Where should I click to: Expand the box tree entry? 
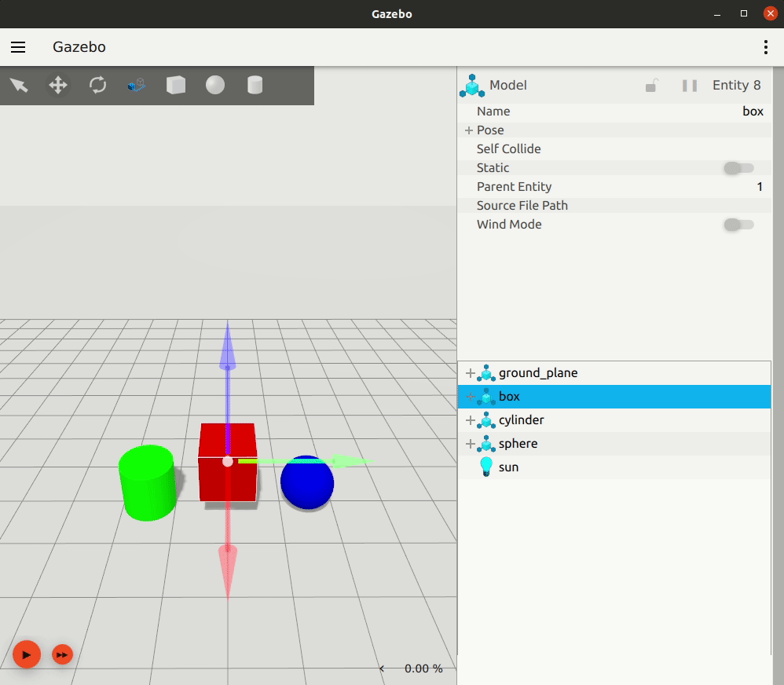[x=470, y=397]
